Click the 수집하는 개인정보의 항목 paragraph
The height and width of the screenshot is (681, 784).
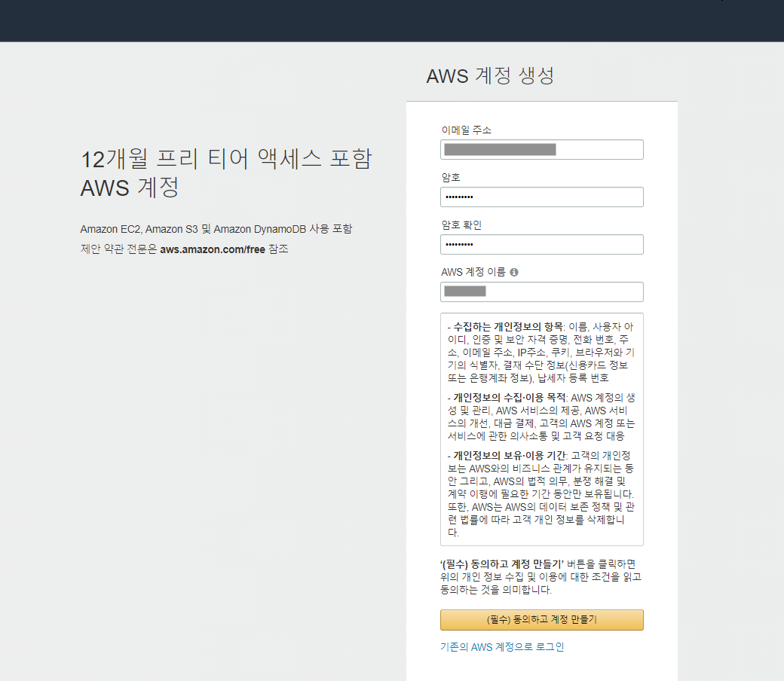click(541, 353)
